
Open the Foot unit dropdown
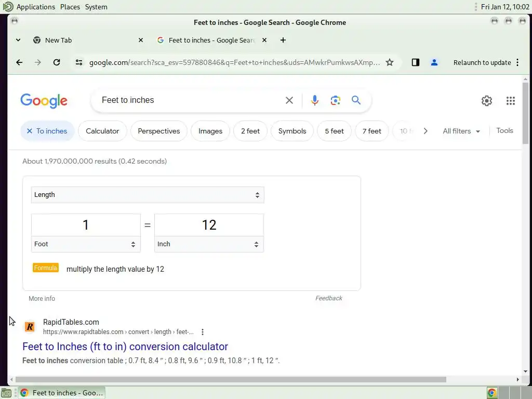click(x=86, y=244)
